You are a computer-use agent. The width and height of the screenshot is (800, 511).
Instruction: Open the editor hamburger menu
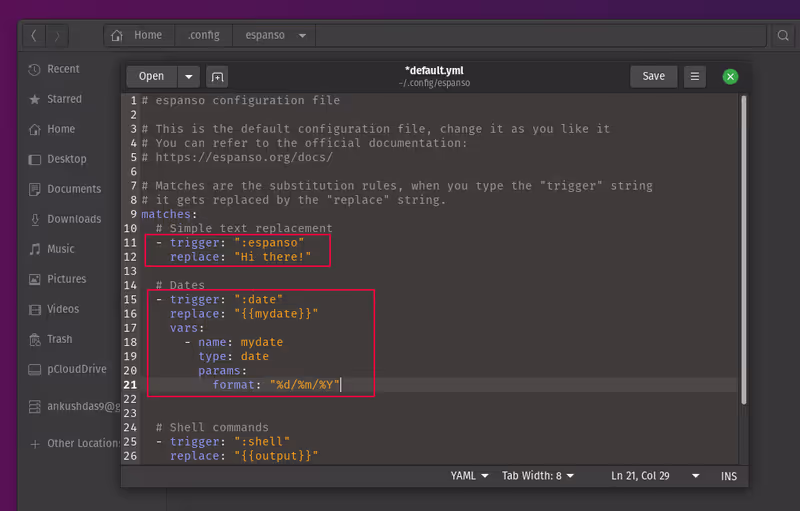pos(695,76)
